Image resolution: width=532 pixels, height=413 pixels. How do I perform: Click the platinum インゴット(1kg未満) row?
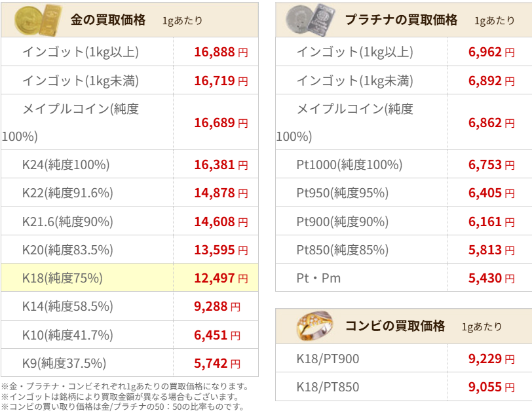[x=404, y=81]
